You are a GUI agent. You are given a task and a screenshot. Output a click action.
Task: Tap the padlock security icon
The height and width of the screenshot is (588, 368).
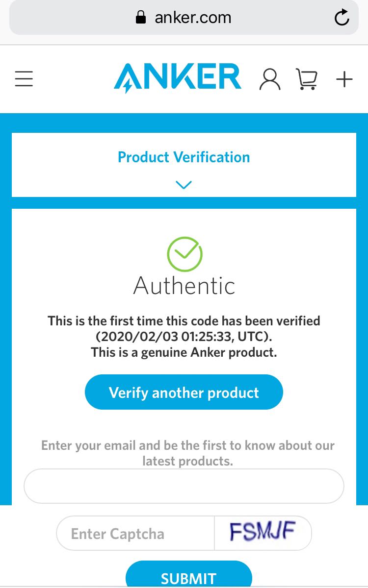pos(141,18)
